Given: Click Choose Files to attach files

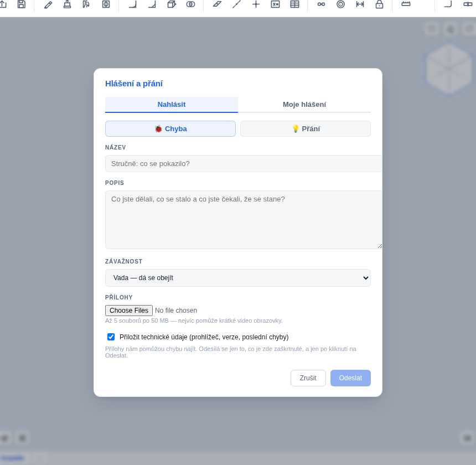Looking at the screenshot, I should pos(129,311).
